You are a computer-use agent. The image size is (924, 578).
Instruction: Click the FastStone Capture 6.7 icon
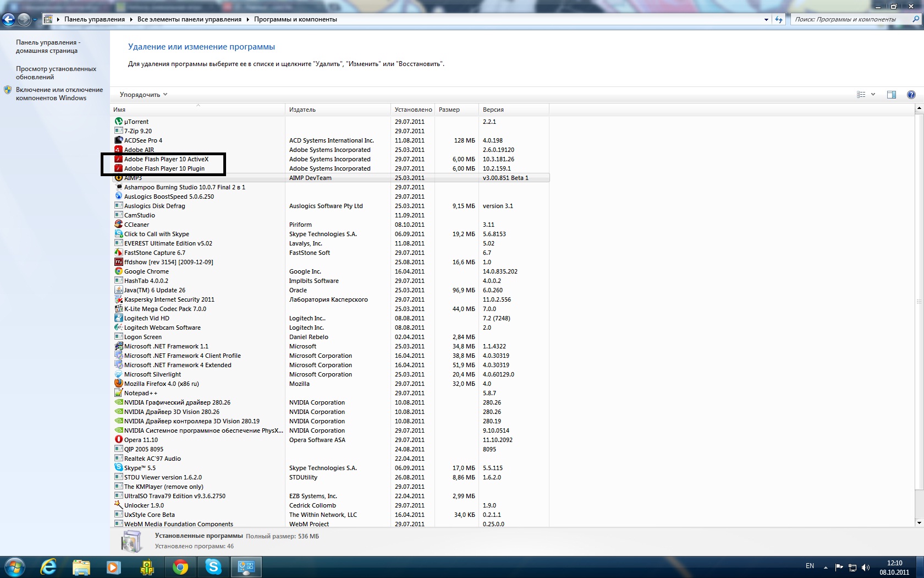click(x=118, y=253)
